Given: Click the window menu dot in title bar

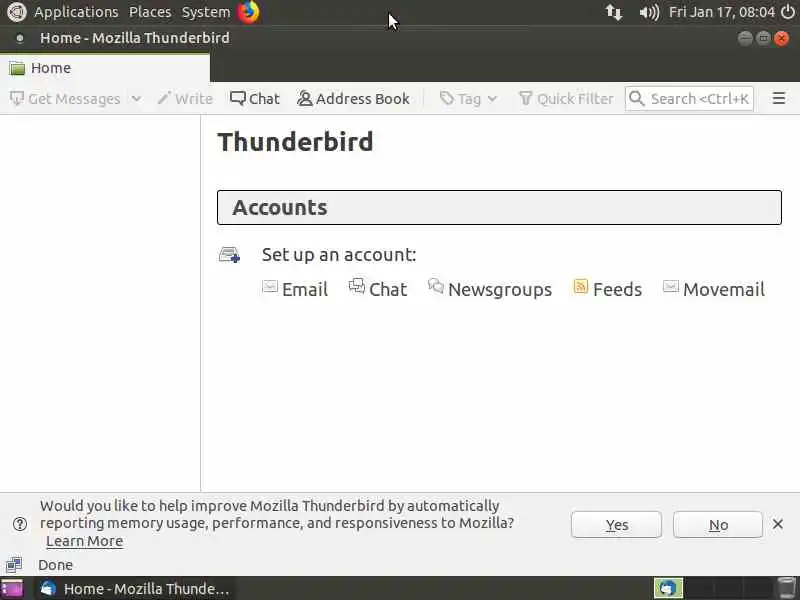Looking at the screenshot, I should click(x=20, y=38).
